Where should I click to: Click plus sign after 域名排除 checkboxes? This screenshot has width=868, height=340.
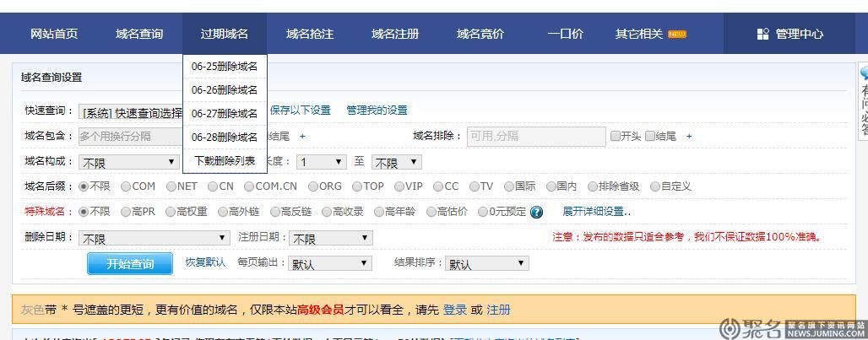coord(689,136)
